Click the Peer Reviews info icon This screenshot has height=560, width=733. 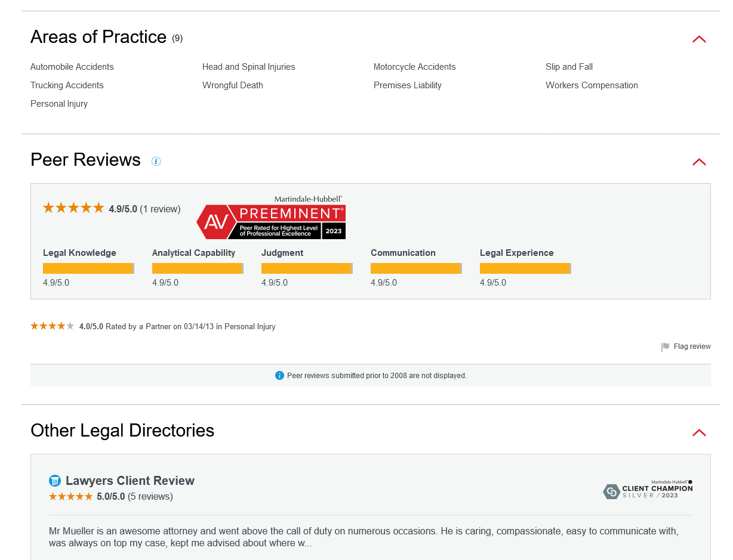156,161
